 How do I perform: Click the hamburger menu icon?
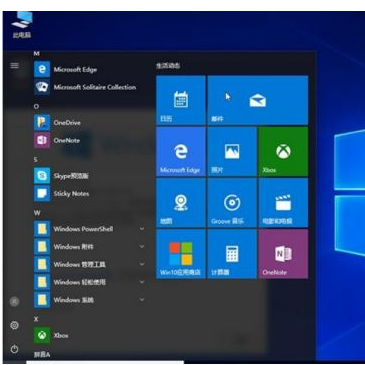[x=14, y=65]
